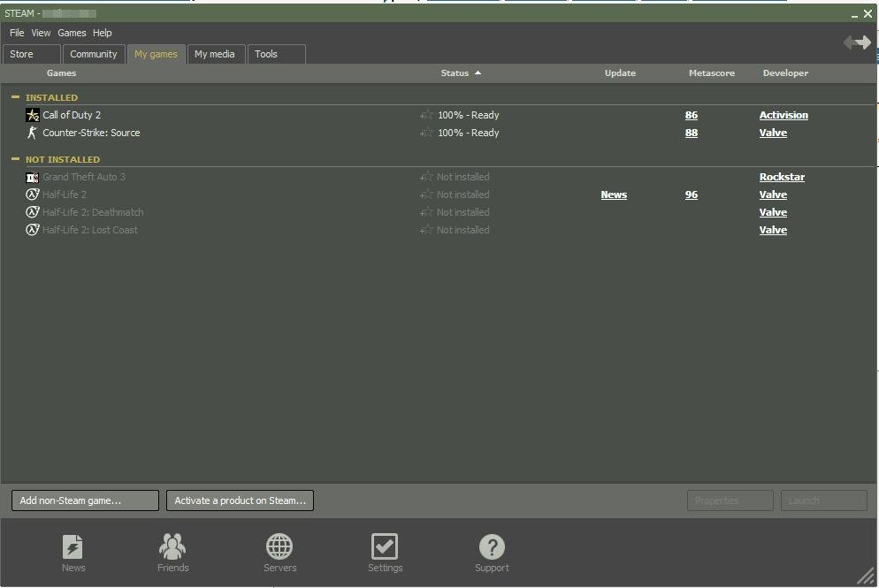The image size is (879, 588).
Task: Open the Games menu
Action: [72, 33]
